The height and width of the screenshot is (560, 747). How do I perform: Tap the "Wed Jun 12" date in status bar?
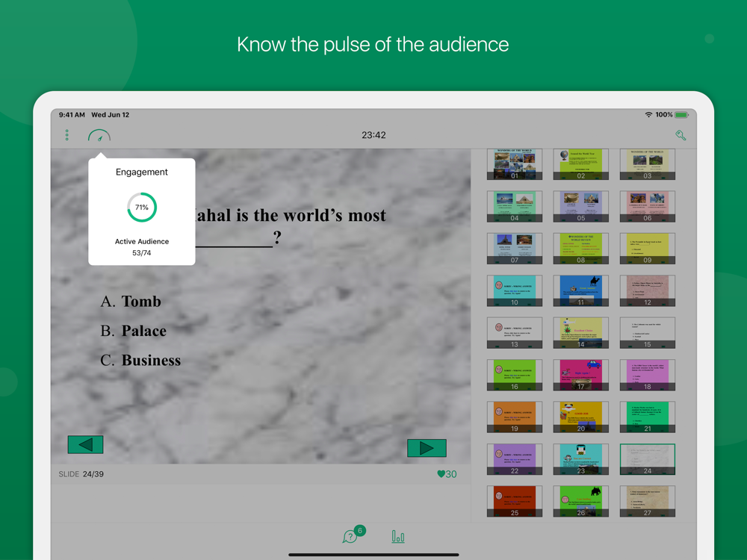click(110, 115)
